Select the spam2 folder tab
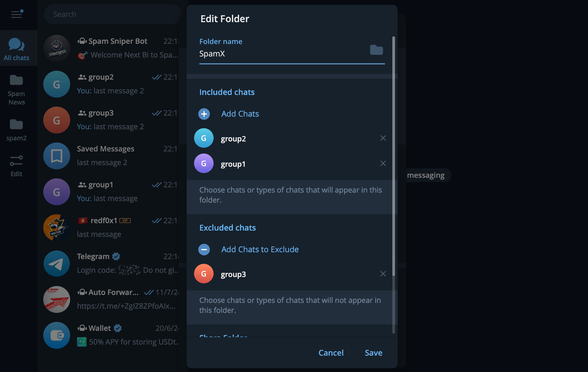This screenshot has width=588, height=372. (16, 130)
